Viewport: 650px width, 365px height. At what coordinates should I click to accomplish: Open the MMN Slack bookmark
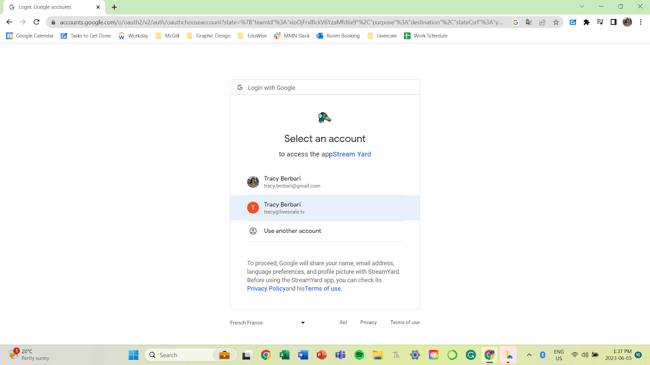[x=292, y=36]
